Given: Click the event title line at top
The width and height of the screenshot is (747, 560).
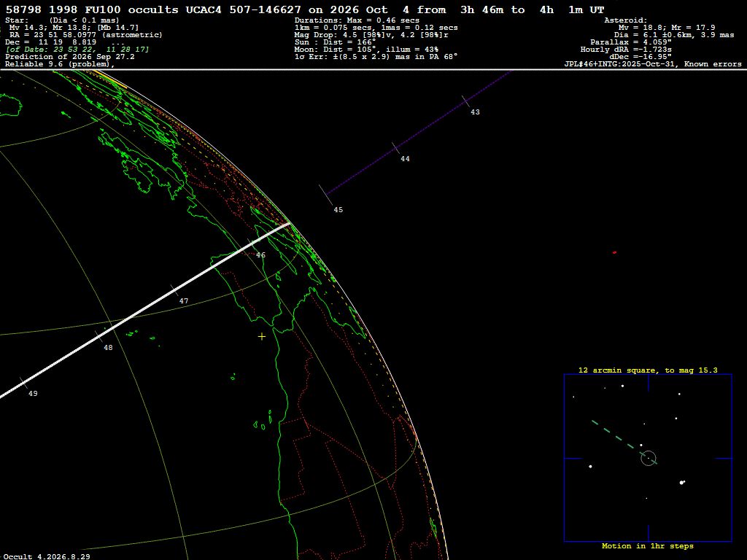Looking at the screenshot, I should (x=305, y=9).
